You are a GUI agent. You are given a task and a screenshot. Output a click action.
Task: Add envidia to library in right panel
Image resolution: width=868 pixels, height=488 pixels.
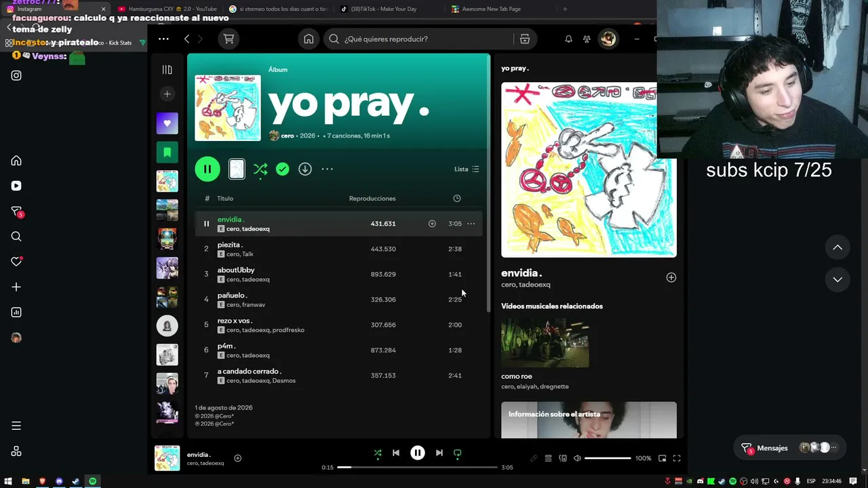[x=671, y=277]
